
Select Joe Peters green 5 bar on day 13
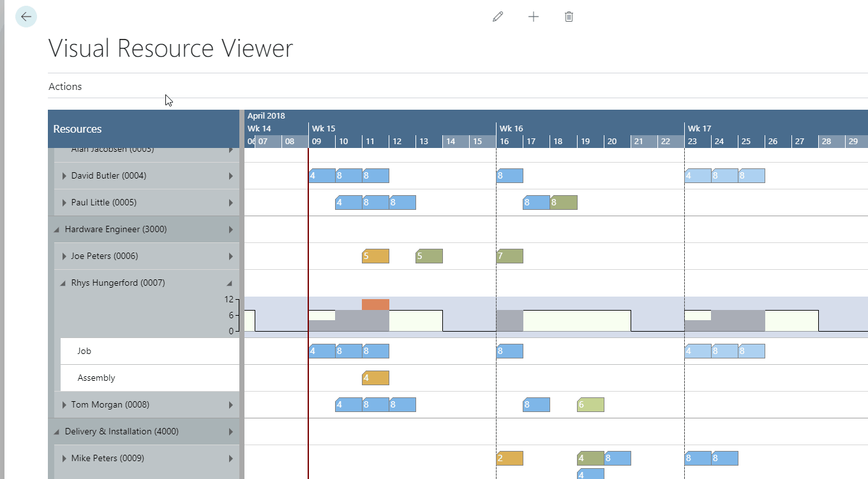pyautogui.click(x=429, y=256)
